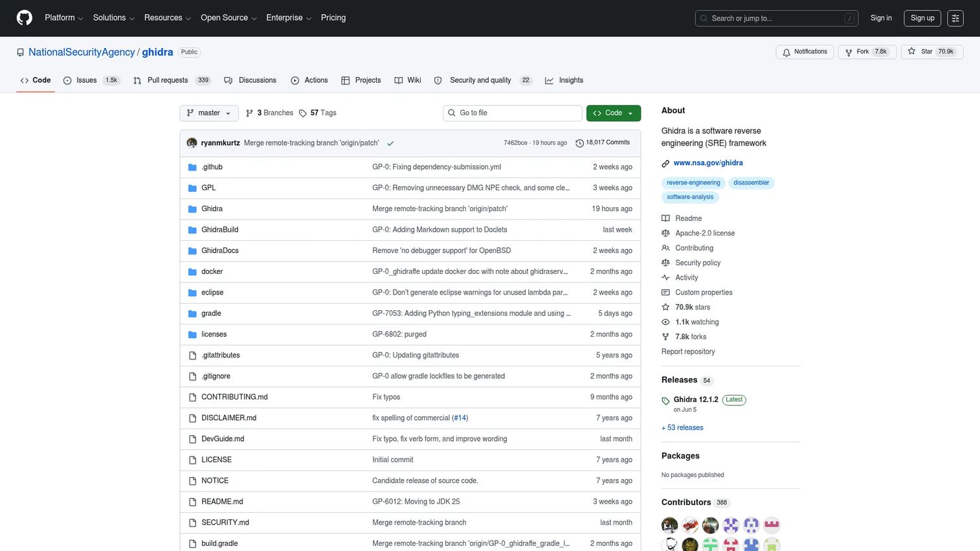The height and width of the screenshot is (551, 980).
Task: Click the reverse-engineering topic tag
Action: pyautogui.click(x=693, y=183)
